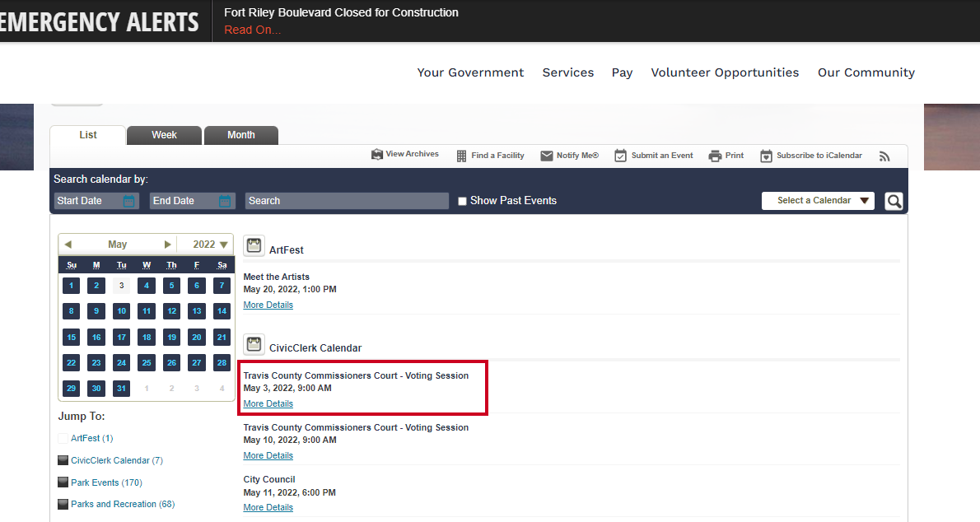
Task: Select May 15 in mini calendar
Action: [72, 337]
